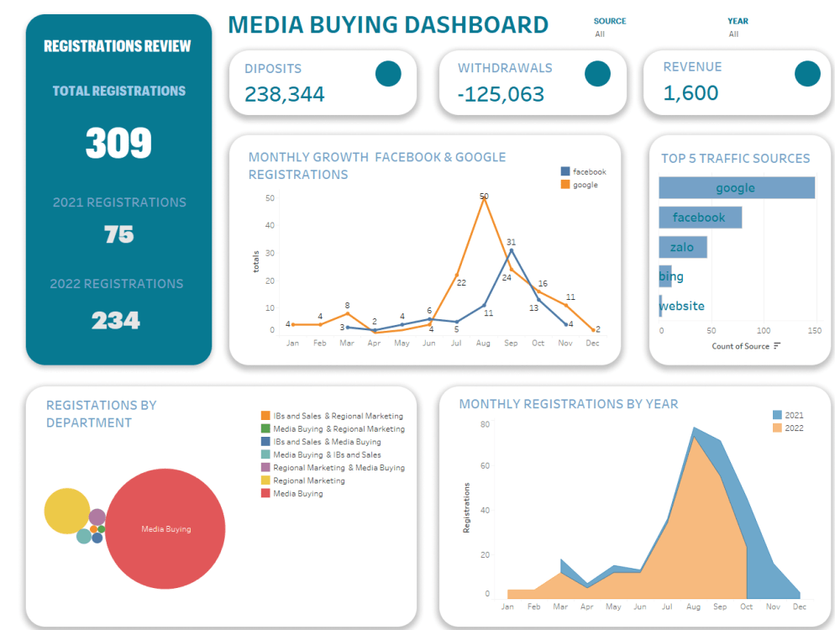Screen dimensions: 840x630
Task: Click the facebook September point labeled 31
Action: coord(511,250)
